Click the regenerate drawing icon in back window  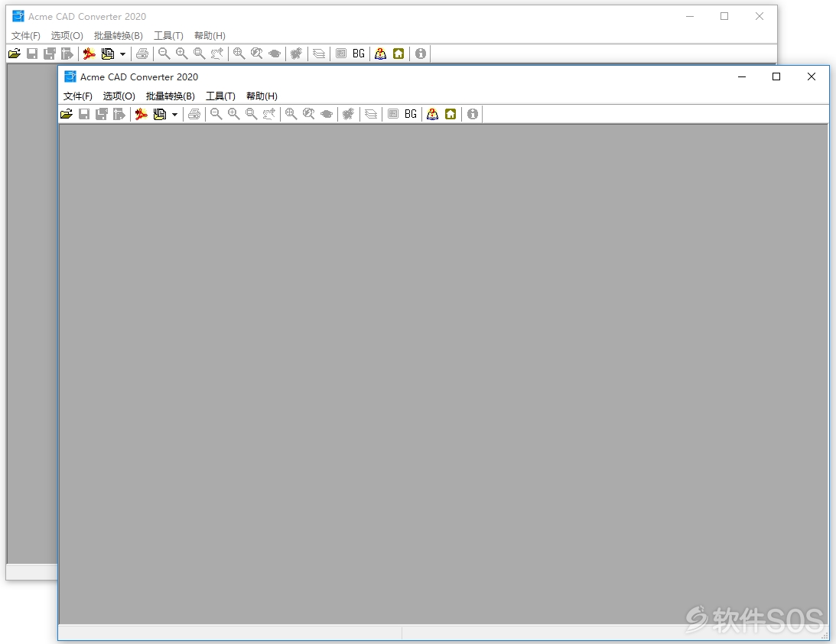tap(297, 54)
